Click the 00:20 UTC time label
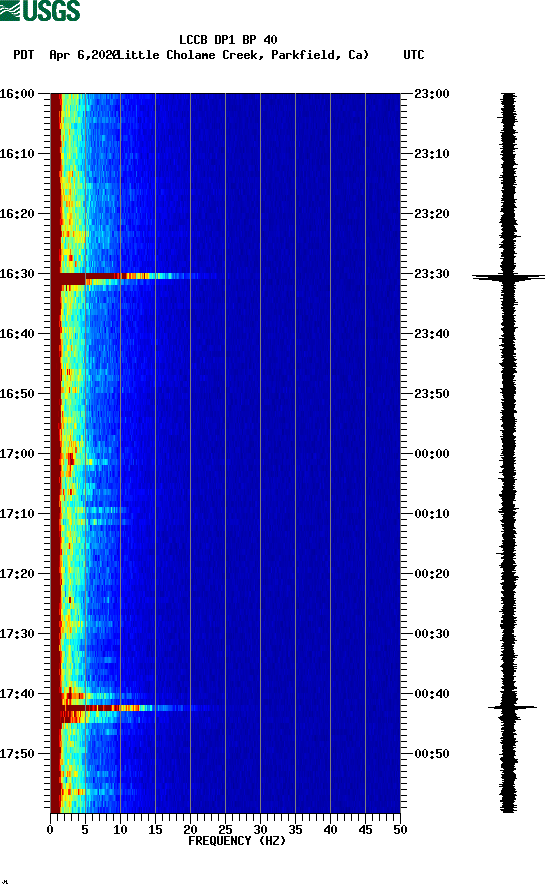 [x=432, y=574]
